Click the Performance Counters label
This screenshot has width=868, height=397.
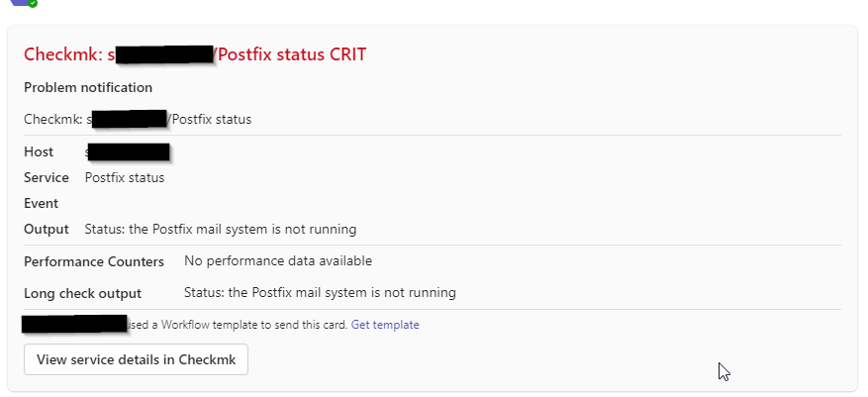click(x=94, y=261)
